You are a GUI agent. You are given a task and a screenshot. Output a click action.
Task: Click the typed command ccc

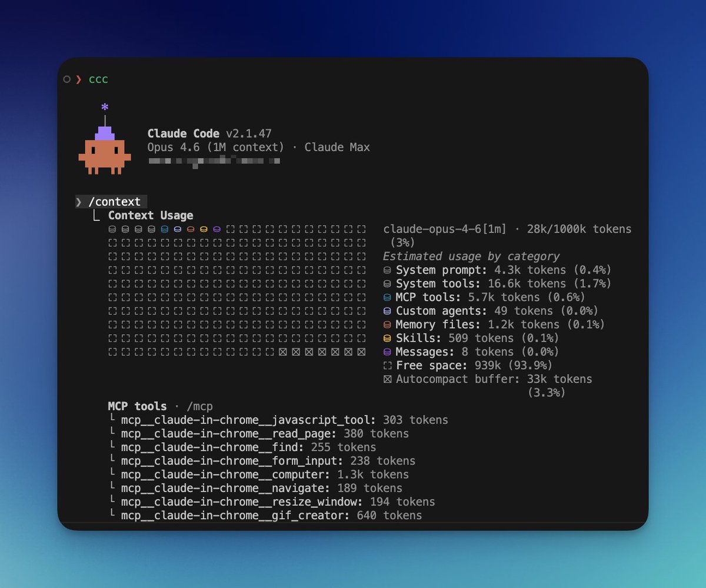pyautogui.click(x=98, y=79)
